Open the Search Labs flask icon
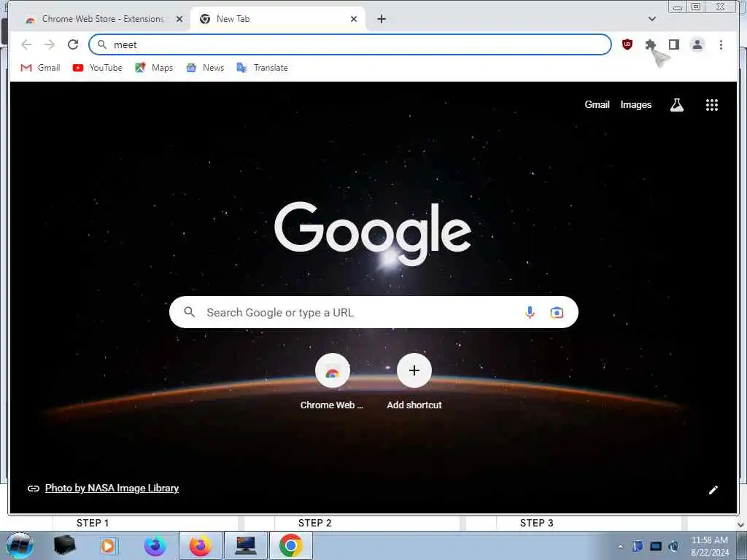The height and width of the screenshot is (560, 747). [676, 105]
